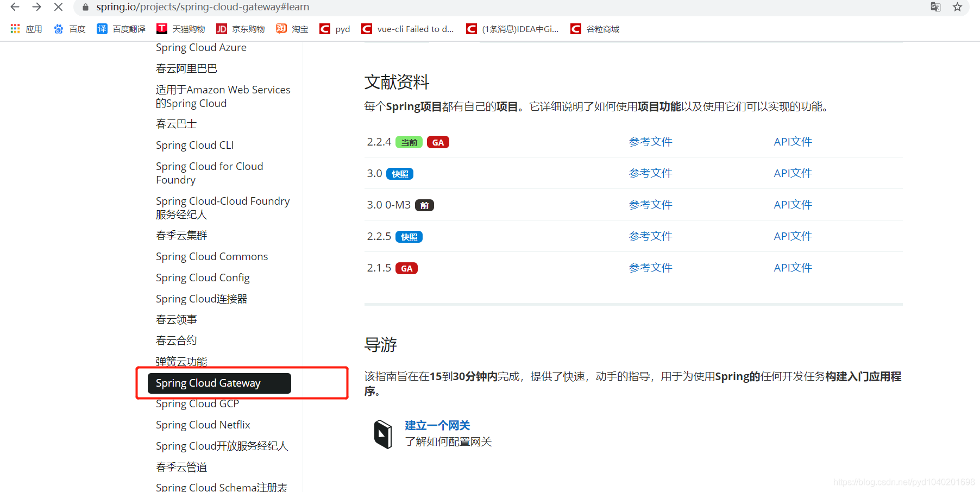Open Spring Cloud GCP in sidebar

[x=197, y=404]
